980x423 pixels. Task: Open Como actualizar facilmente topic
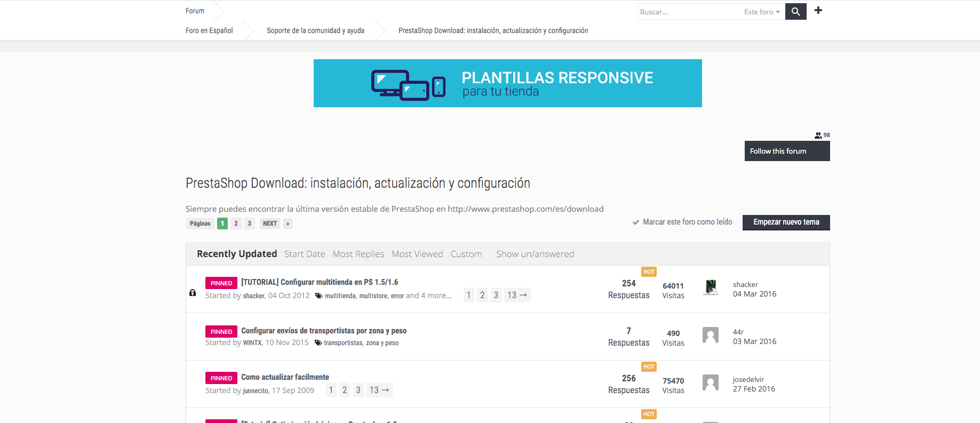pos(285,377)
